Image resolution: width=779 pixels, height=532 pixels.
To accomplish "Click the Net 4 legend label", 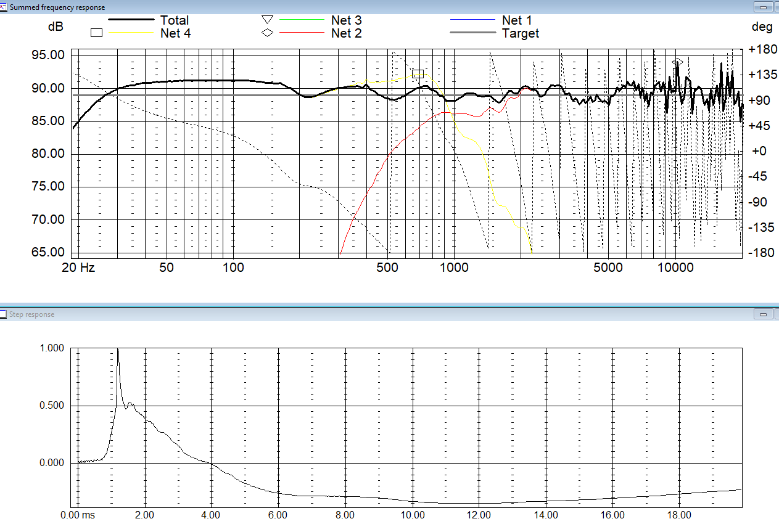I will click(175, 33).
